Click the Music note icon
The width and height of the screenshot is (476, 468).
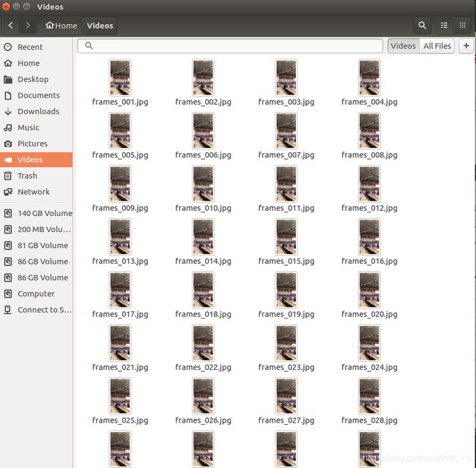tap(8, 127)
